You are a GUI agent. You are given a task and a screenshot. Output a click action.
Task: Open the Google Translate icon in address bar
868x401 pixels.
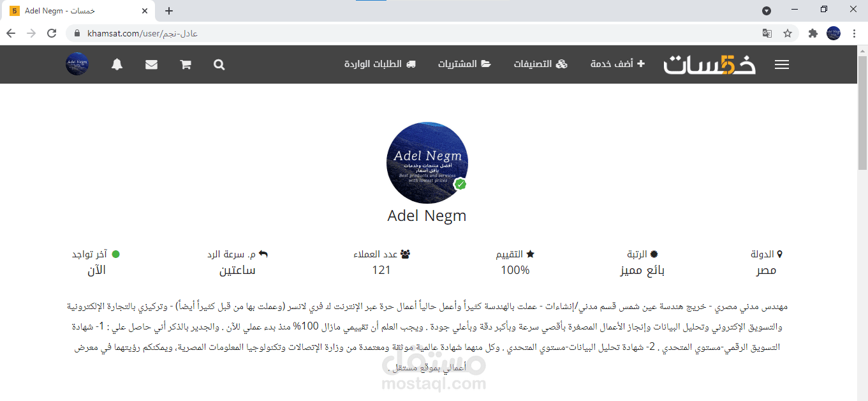coord(767,33)
